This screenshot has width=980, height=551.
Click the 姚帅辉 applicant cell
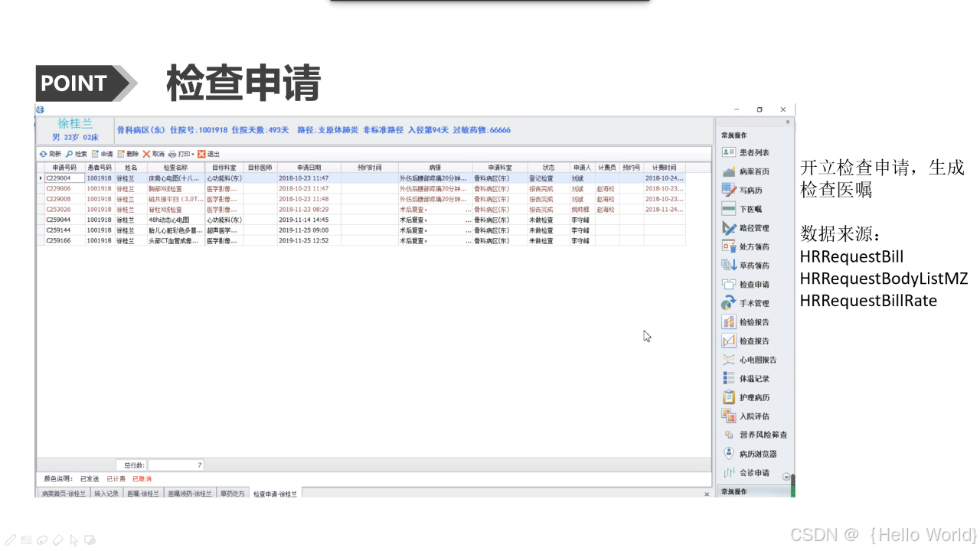click(582, 209)
